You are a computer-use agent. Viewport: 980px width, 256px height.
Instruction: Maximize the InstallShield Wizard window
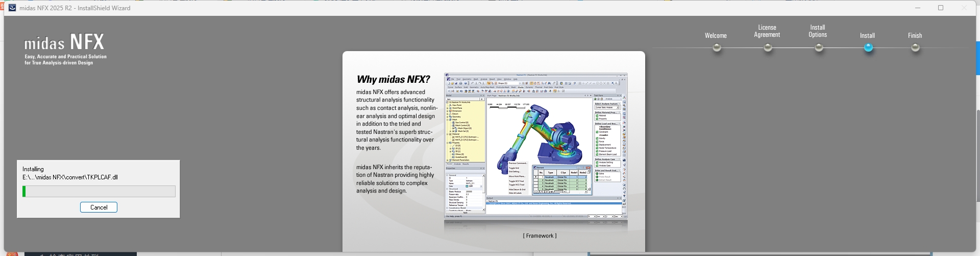click(941, 8)
